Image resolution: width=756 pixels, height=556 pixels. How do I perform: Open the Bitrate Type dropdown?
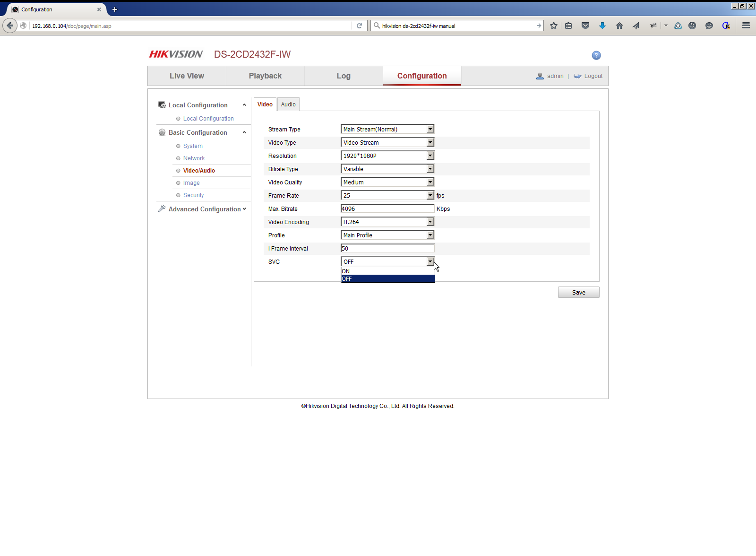(x=387, y=169)
